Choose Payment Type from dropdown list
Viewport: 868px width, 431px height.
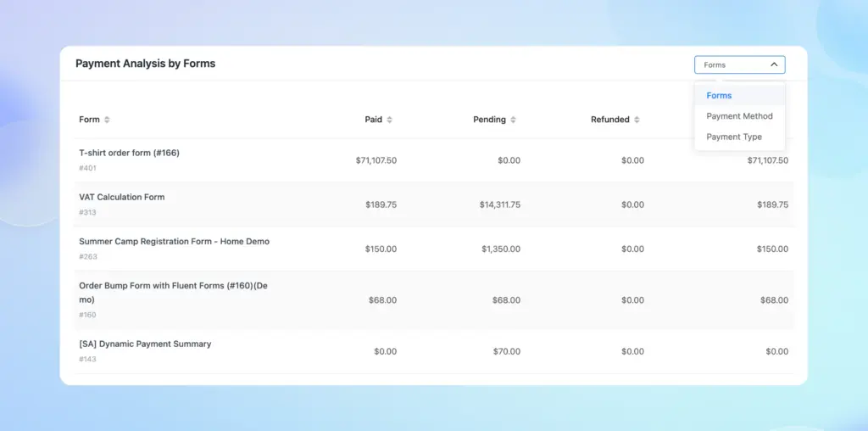[739, 137]
